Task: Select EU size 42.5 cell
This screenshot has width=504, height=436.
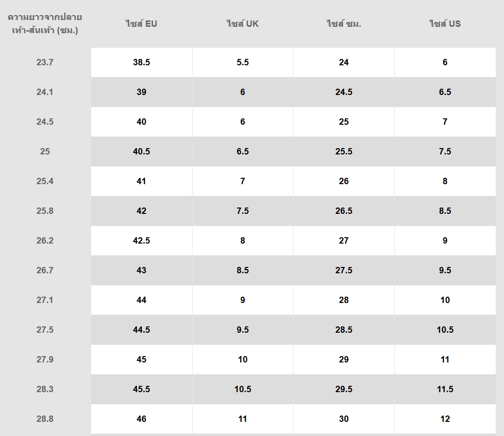Action: (141, 241)
